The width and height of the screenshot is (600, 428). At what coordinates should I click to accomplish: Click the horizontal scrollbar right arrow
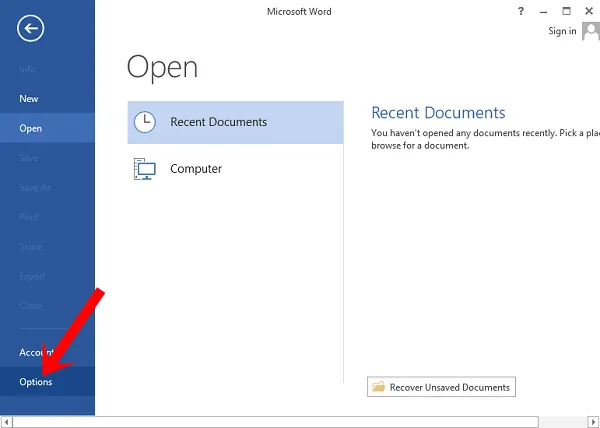point(594,422)
